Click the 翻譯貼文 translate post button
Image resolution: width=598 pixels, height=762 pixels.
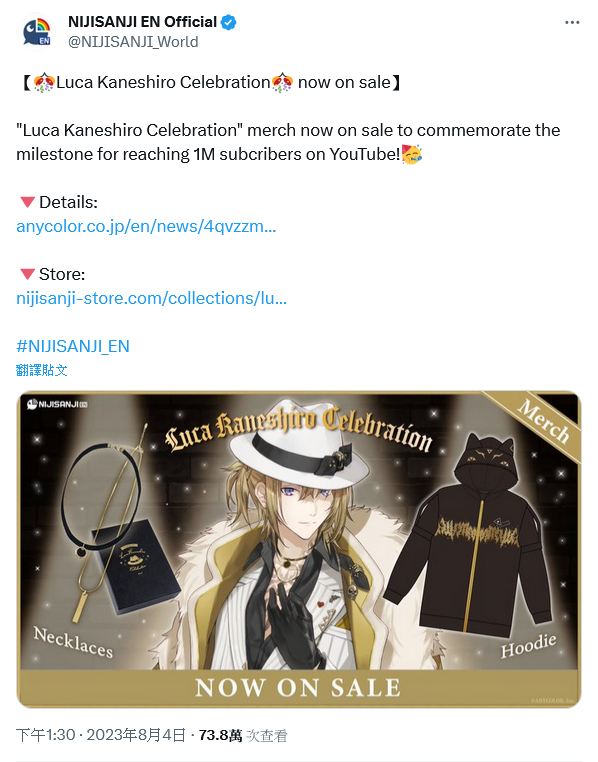pyautogui.click(x=41, y=370)
